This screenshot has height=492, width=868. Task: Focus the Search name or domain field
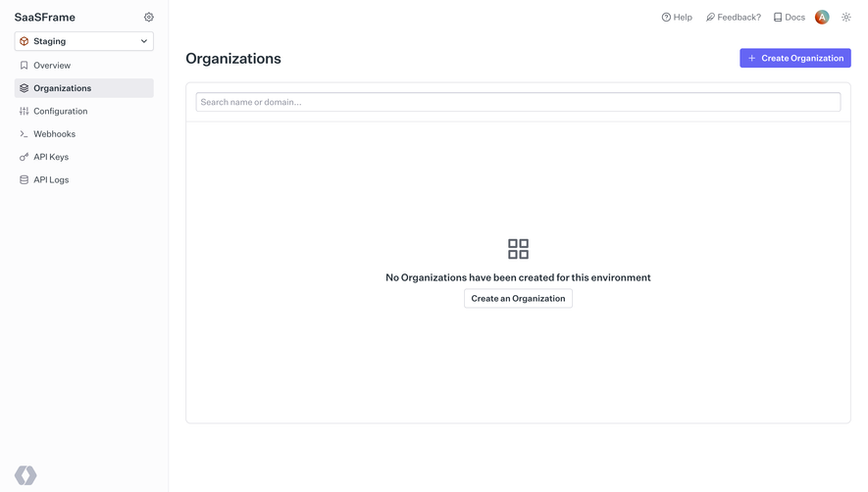pos(518,102)
